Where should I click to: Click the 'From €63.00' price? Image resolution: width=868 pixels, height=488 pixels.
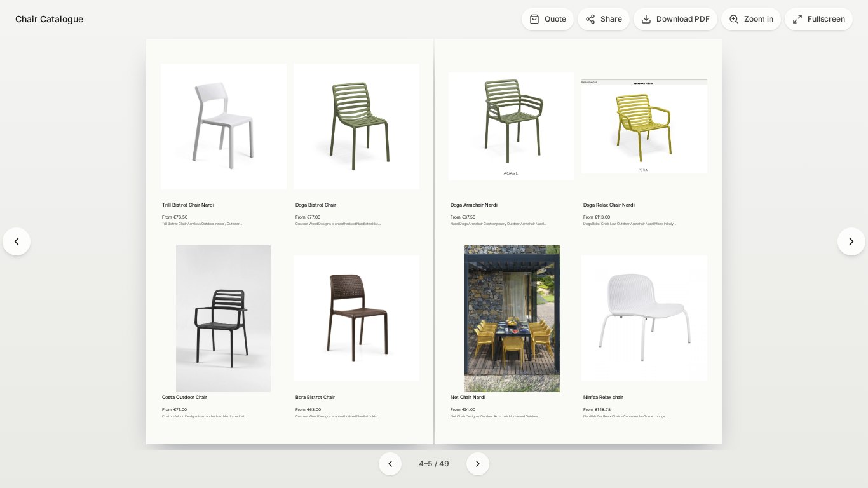[308, 410]
